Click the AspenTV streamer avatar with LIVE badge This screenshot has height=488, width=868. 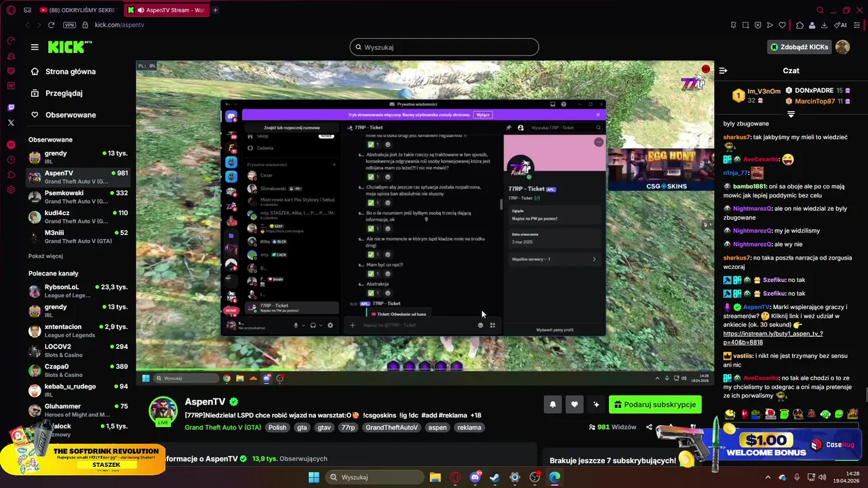pos(163,411)
